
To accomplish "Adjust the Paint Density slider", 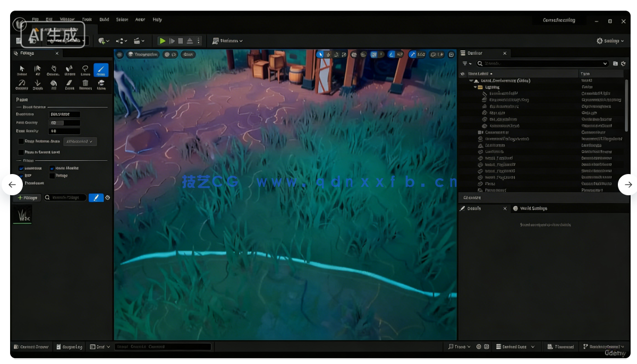I will click(64, 123).
